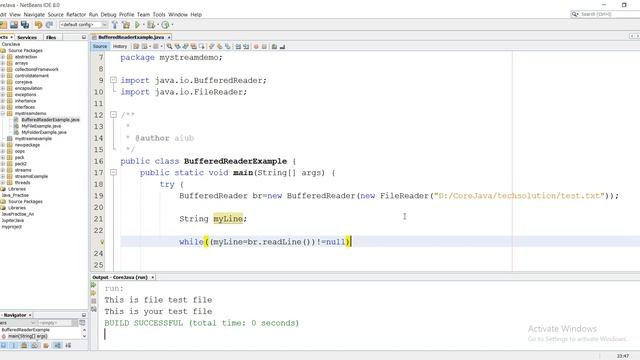Switch to the Files tab

(51, 37)
